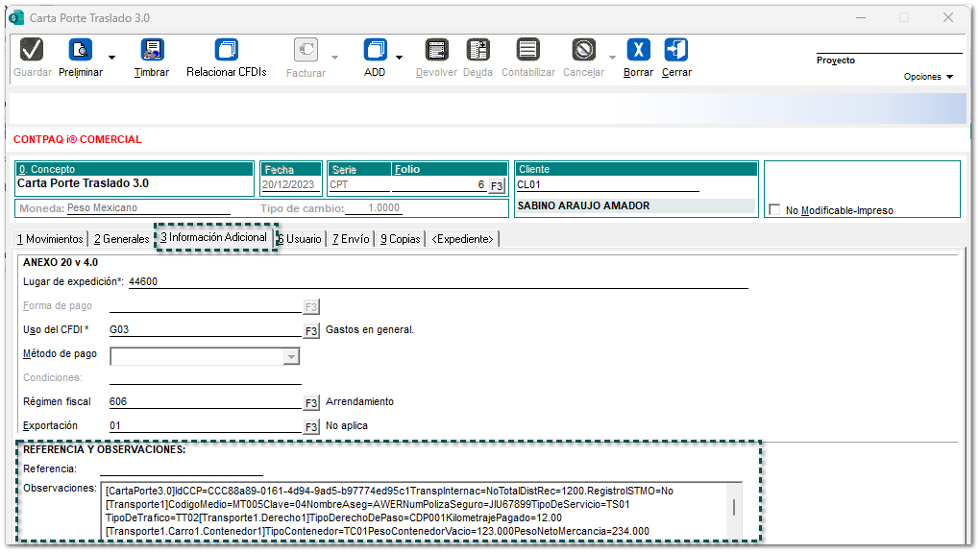The height and width of the screenshot is (553, 980).
Task: Open the 7 Envío tab
Action: [x=351, y=239]
